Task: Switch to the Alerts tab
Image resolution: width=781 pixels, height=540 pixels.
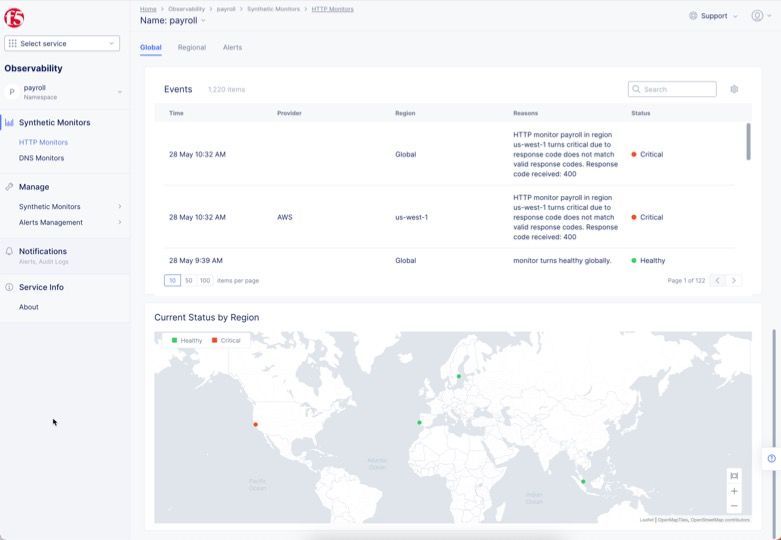Action: coord(232,47)
